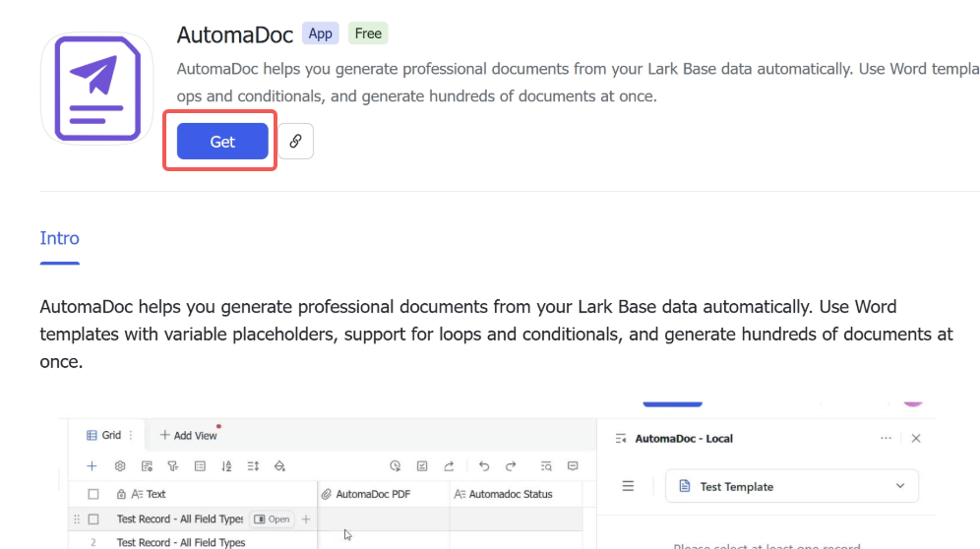Viewport: 980px width, 549px height.
Task: Copy the app link with chain icon
Action: [295, 142]
